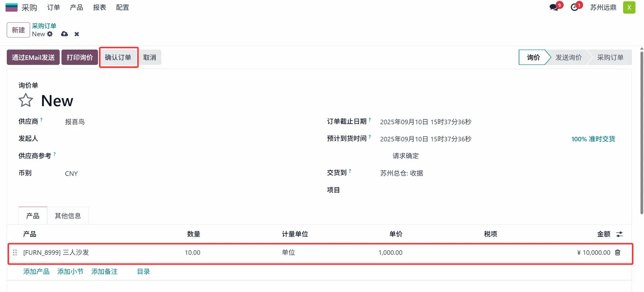Toggle the star favorite for this order

(x=25, y=100)
